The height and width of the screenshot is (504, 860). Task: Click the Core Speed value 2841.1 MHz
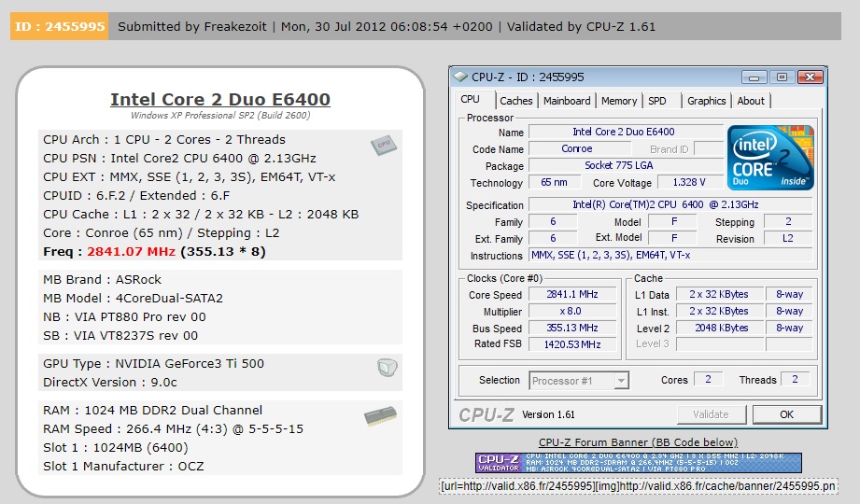click(x=572, y=295)
